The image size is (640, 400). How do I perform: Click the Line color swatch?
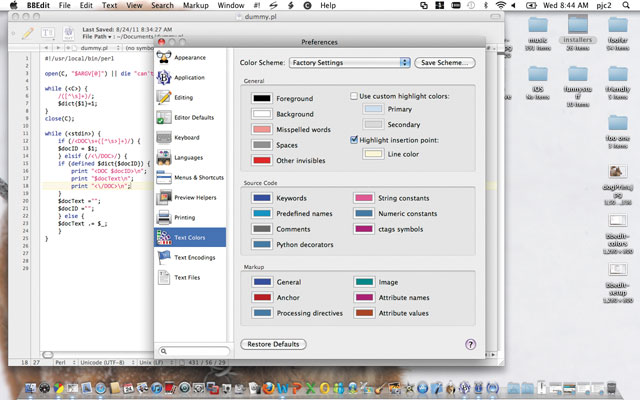coord(373,154)
